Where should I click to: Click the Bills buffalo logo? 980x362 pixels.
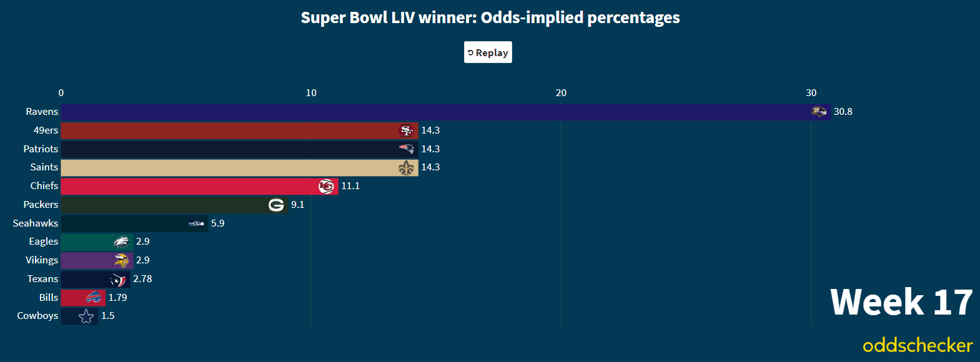tap(94, 298)
